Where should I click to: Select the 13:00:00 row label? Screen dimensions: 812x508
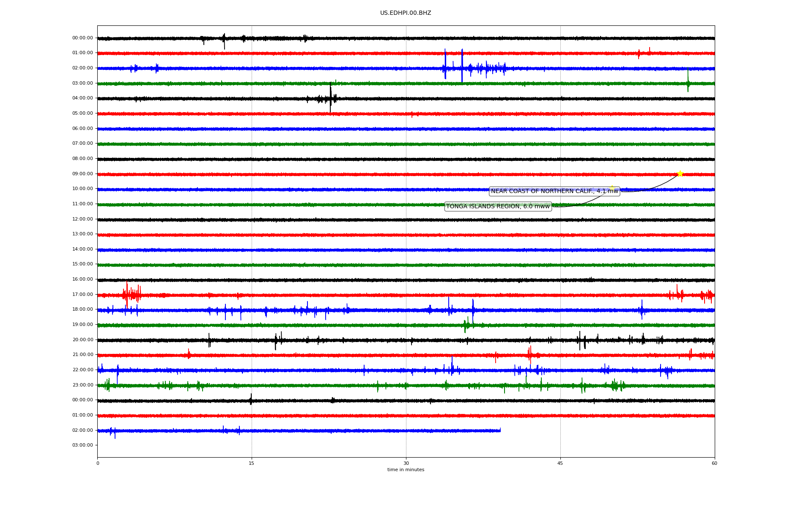click(82, 234)
